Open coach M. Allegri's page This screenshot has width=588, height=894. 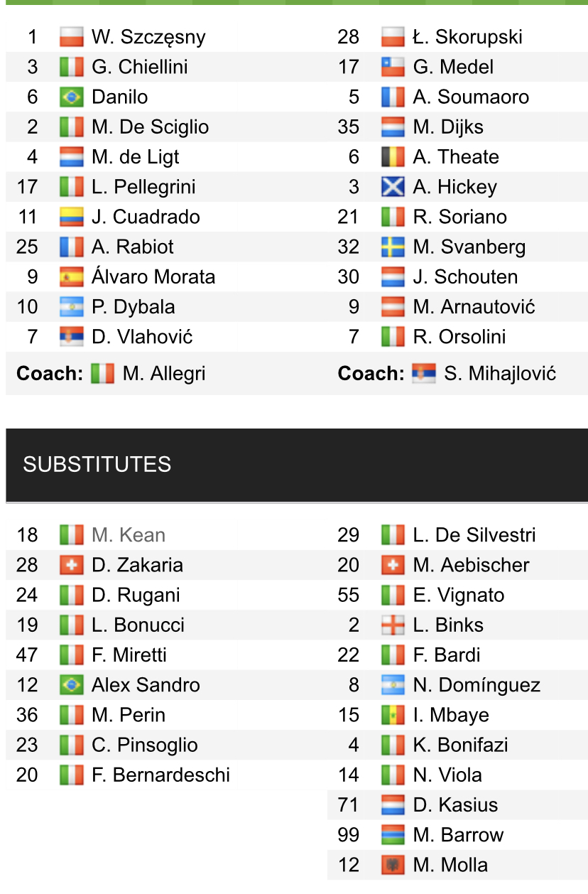[164, 373]
